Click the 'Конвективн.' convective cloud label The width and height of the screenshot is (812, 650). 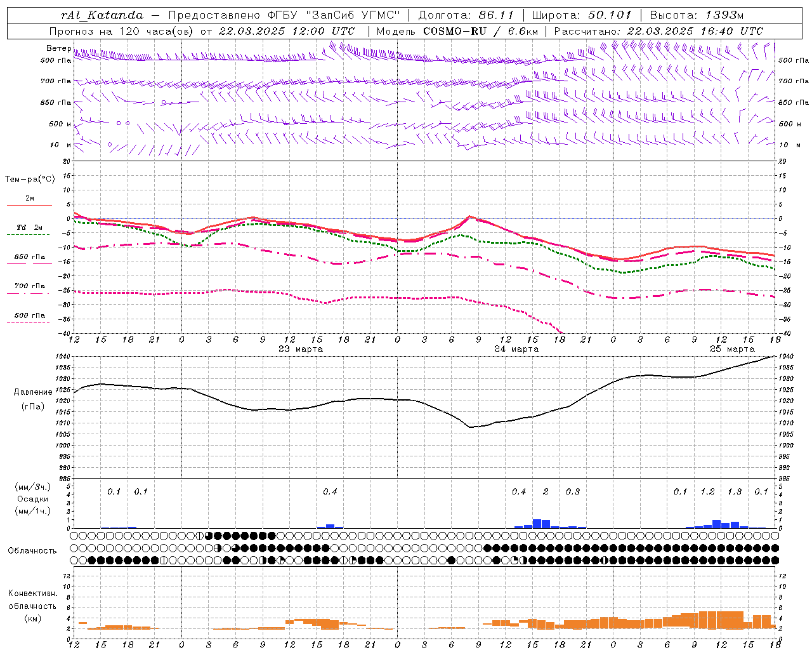pyautogui.click(x=33, y=594)
